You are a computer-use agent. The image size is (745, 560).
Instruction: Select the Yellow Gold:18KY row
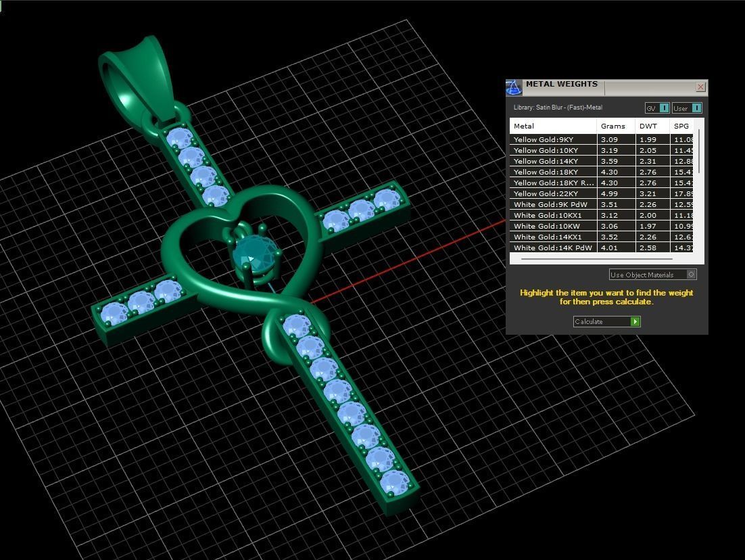(x=602, y=172)
